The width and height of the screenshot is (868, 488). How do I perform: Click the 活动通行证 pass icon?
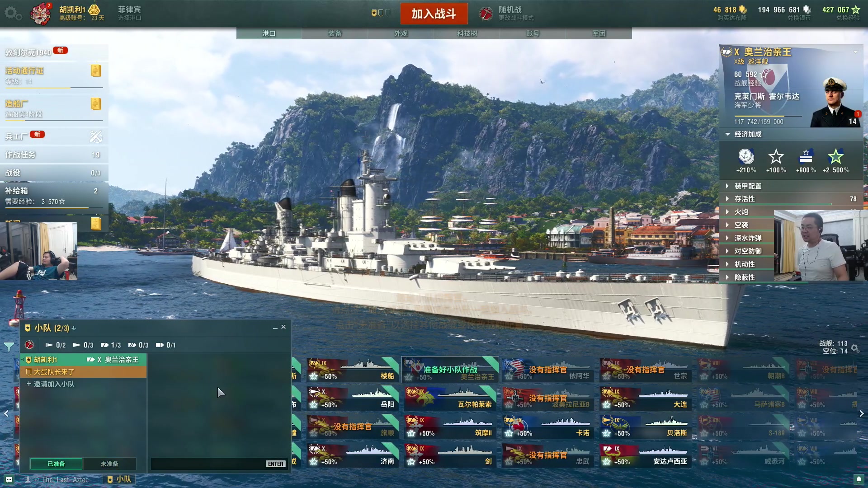tap(95, 70)
